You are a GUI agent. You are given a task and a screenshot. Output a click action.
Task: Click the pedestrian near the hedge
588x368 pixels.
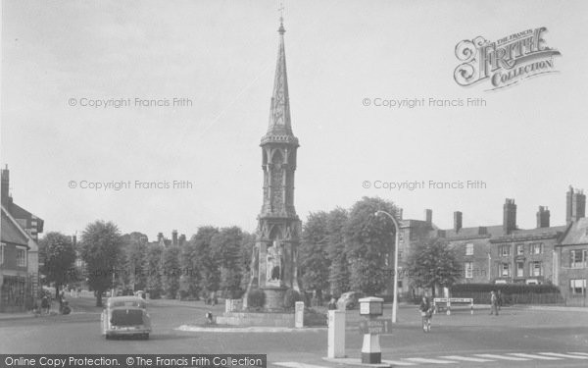(494, 303)
